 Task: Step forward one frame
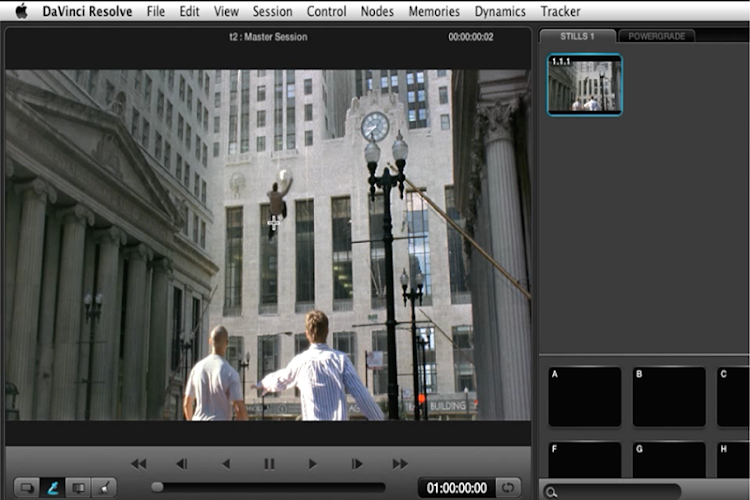357,463
